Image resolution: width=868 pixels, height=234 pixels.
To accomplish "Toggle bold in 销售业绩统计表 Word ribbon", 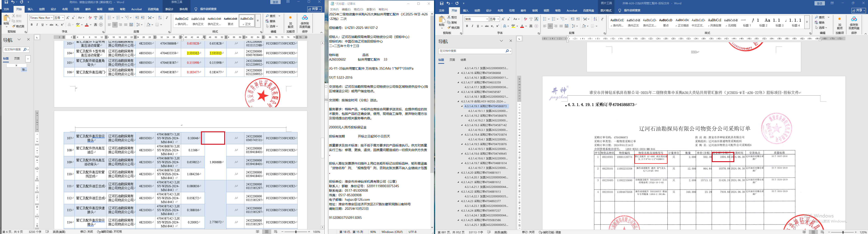I will (x=32, y=25).
